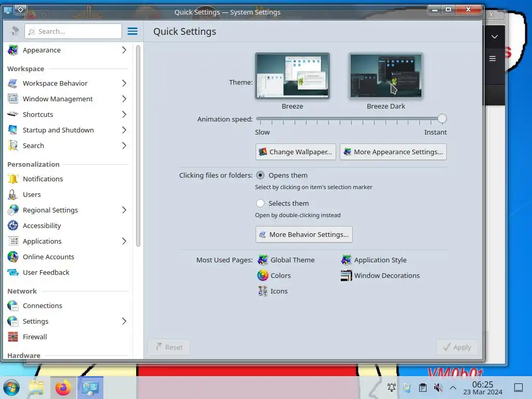Open the Accessibility settings entry

[68, 225]
